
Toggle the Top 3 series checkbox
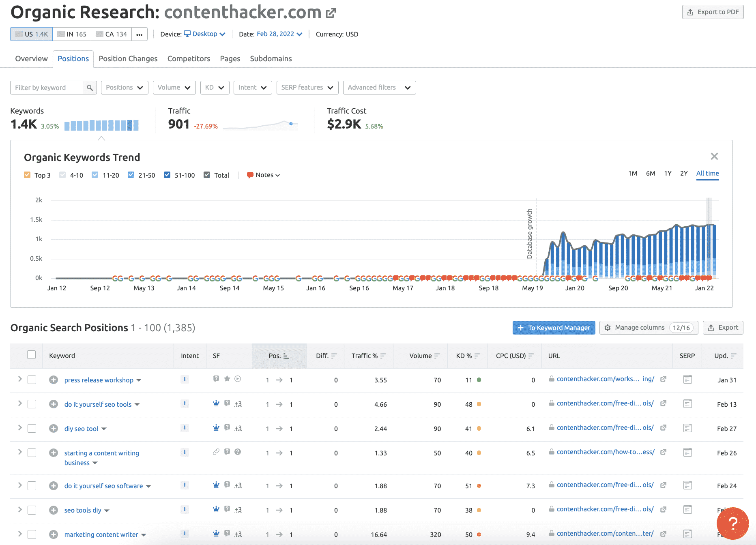pyautogui.click(x=27, y=175)
